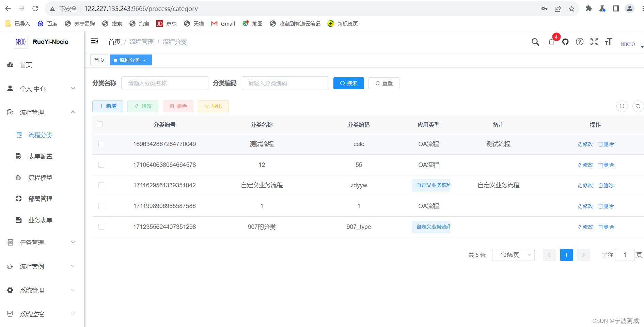644x327 pixels.
Task: Focus the 分类名称 input field
Action: 165,83
